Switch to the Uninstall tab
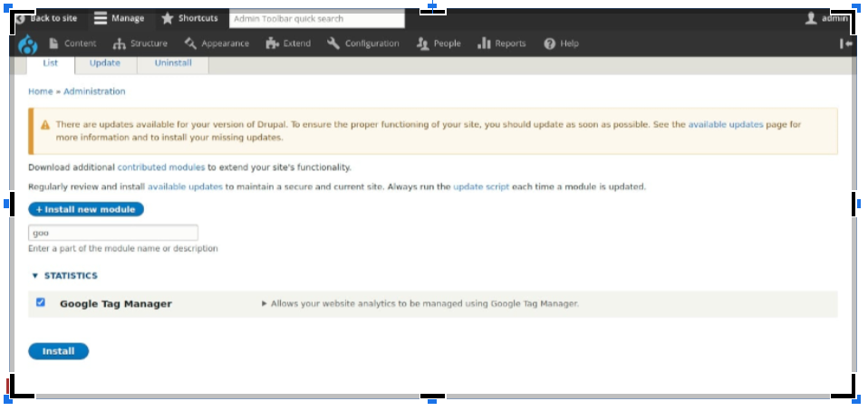868x411 pixels. pos(173,63)
